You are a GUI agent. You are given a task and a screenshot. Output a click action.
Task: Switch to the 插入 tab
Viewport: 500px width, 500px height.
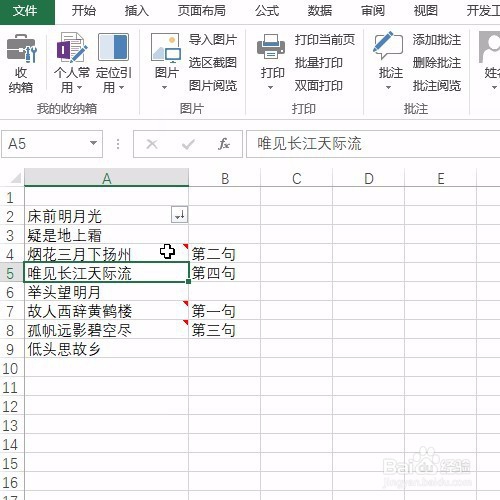pyautogui.click(x=137, y=11)
